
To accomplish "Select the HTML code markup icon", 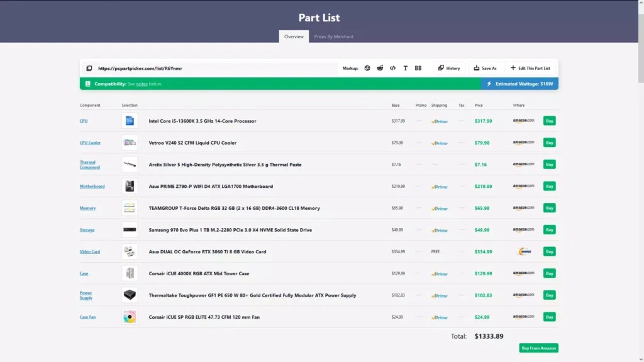I will pos(392,68).
